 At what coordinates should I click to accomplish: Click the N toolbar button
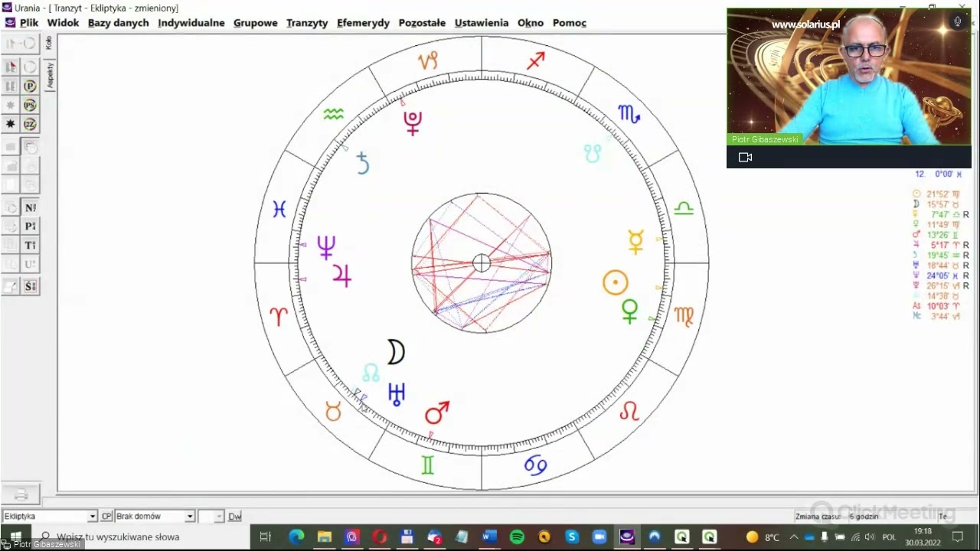click(x=30, y=207)
